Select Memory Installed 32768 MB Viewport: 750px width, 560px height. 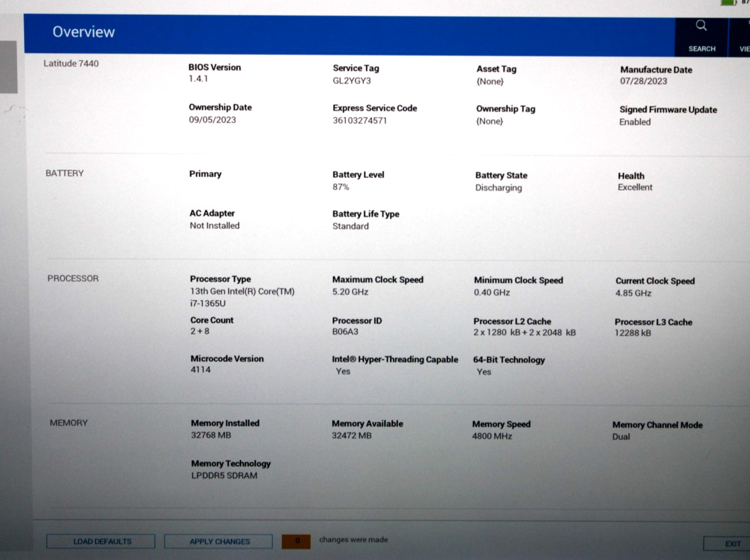(x=211, y=435)
